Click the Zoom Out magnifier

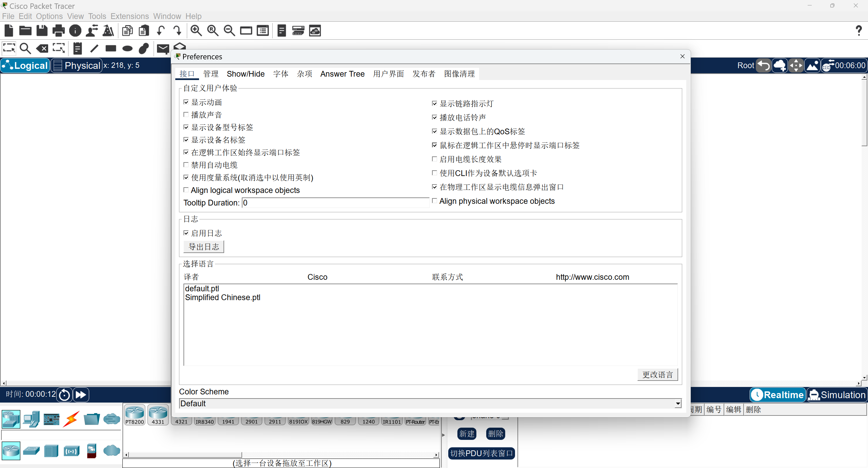click(x=230, y=31)
